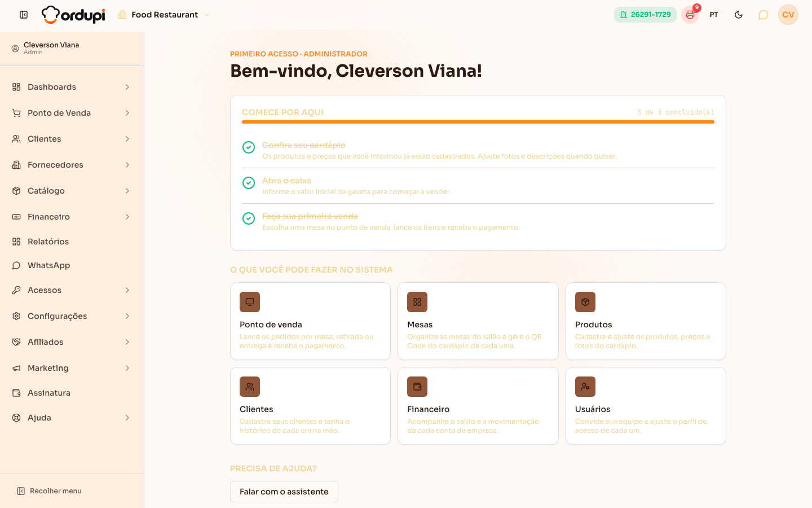Expand the Ponto de Venda submenu chevron

[127, 113]
